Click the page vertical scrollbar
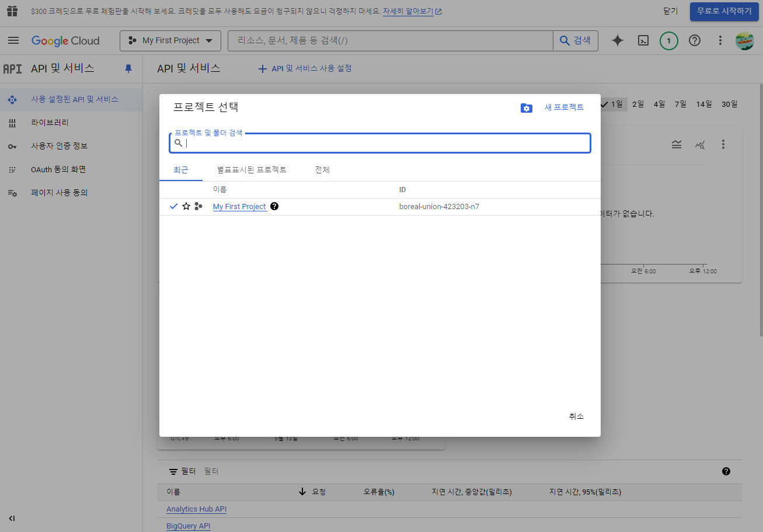The image size is (763, 532). [760, 210]
